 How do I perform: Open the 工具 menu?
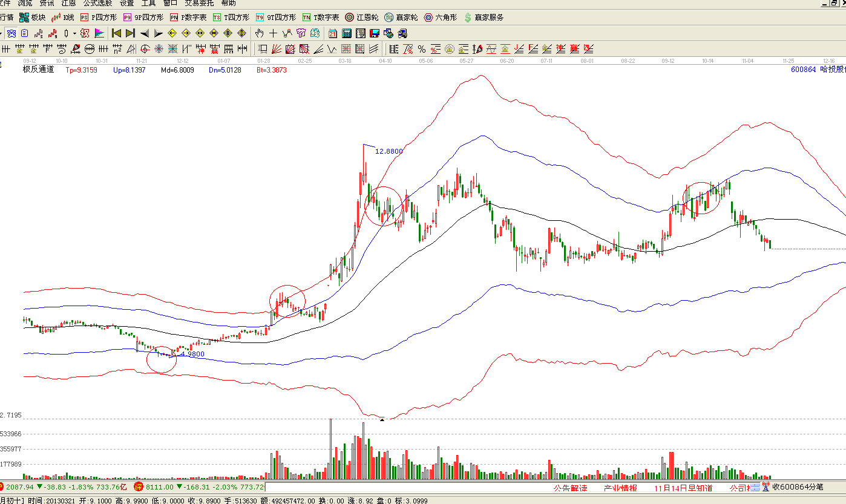click(148, 3)
